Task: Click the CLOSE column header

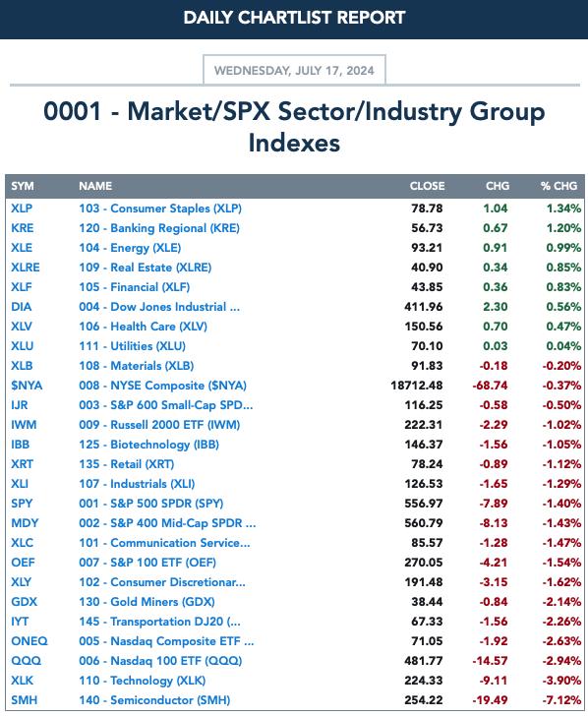Action: coord(427,186)
